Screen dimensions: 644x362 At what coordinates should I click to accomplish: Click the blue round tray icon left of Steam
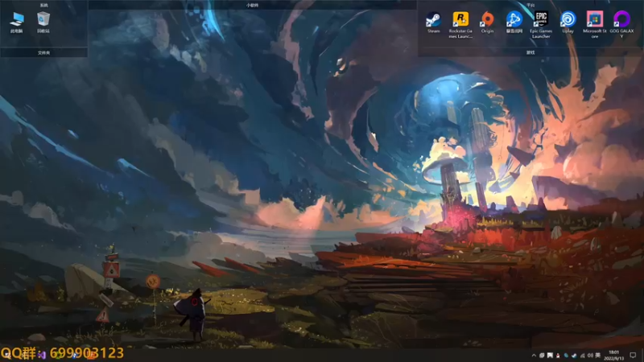[566, 356]
